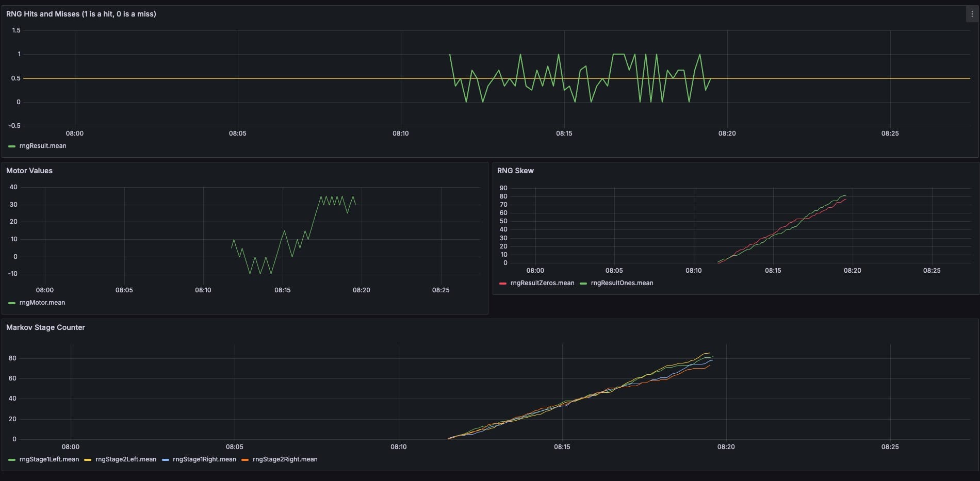This screenshot has height=481, width=980.
Task: Toggle rngStage1Left.mean legend series
Action: [49, 459]
